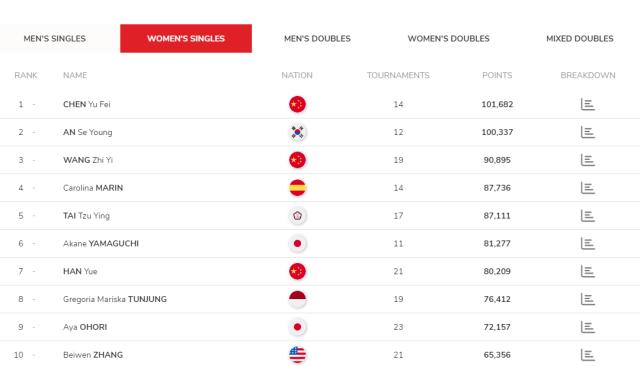This screenshot has height=366, width=640.
Task: Click the Points column header
Action: point(497,75)
